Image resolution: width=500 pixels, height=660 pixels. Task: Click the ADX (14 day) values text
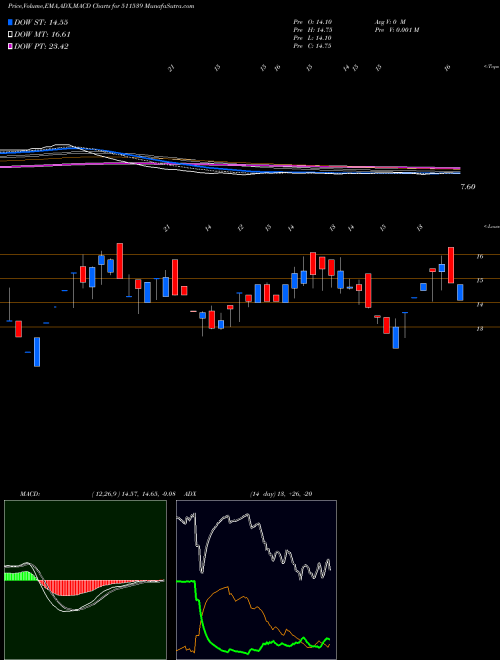click(x=280, y=494)
